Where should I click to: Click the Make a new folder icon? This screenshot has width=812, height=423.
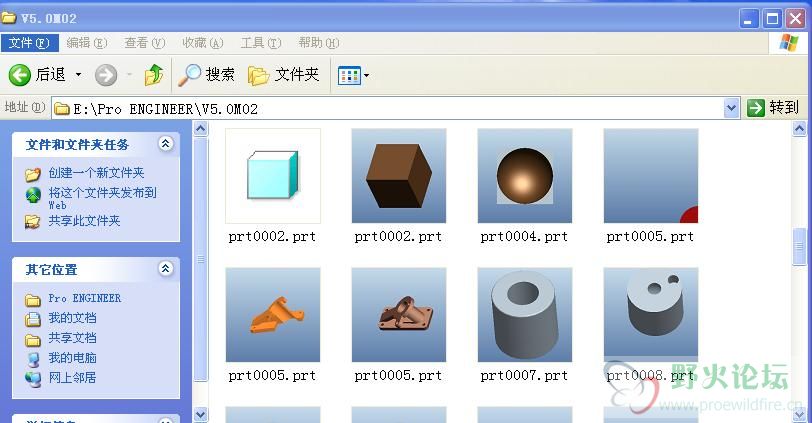pos(33,174)
